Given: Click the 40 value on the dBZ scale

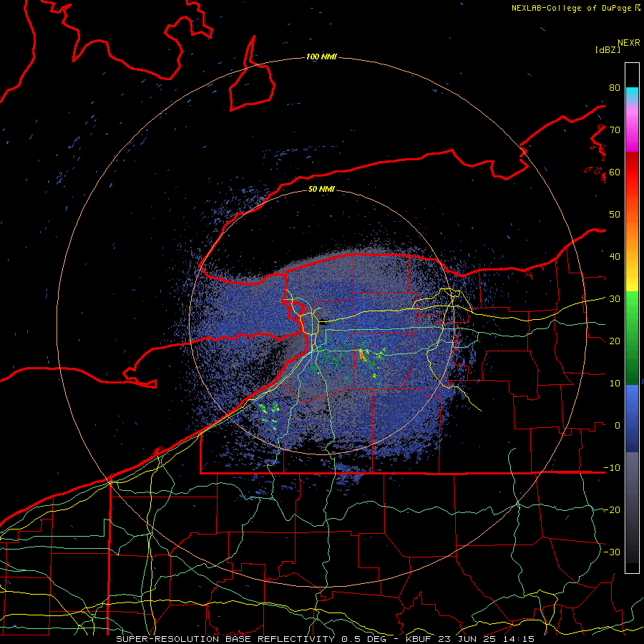Looking at the screenshot, I should (615, 257).
